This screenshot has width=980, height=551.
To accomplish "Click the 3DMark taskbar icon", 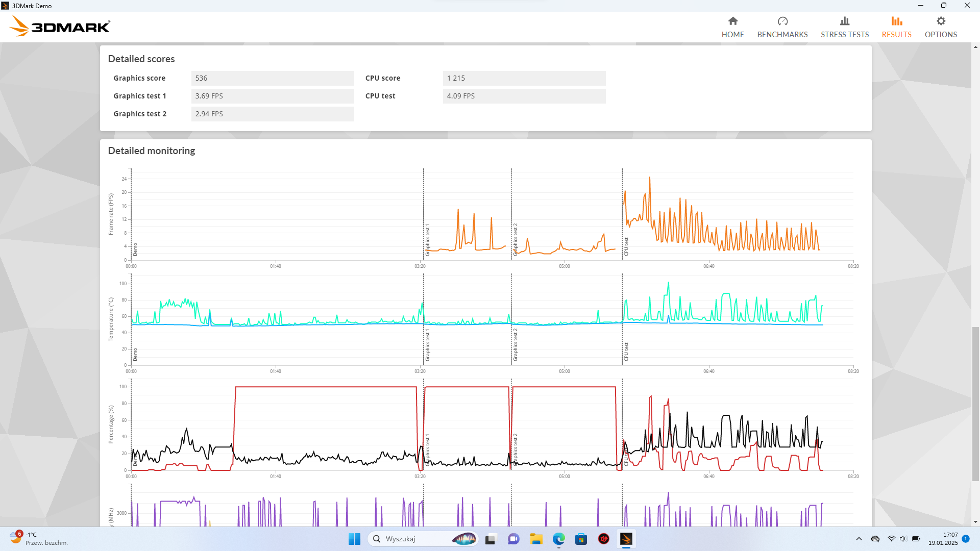I will click(626, 539).
